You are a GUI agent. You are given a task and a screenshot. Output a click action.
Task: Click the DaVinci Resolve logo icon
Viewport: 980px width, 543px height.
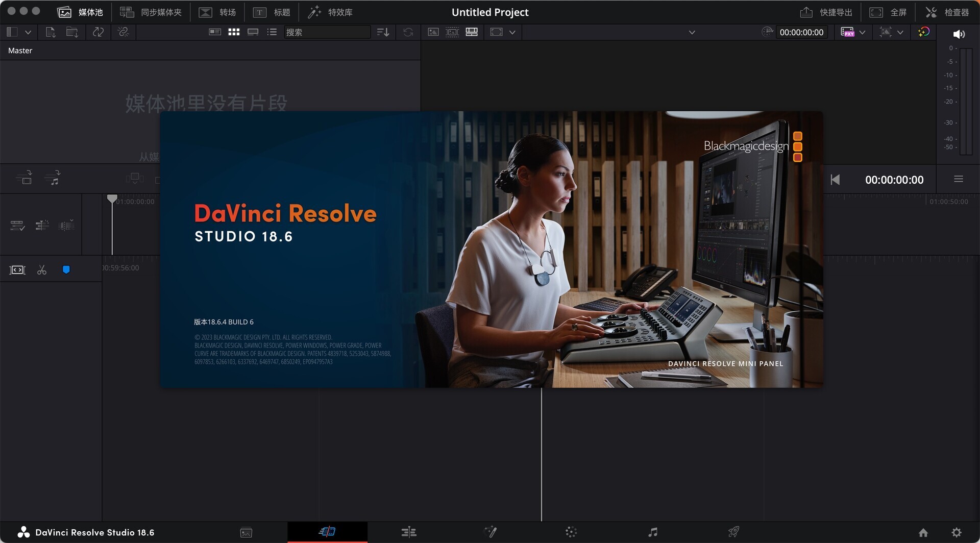(x=23, y=532)
